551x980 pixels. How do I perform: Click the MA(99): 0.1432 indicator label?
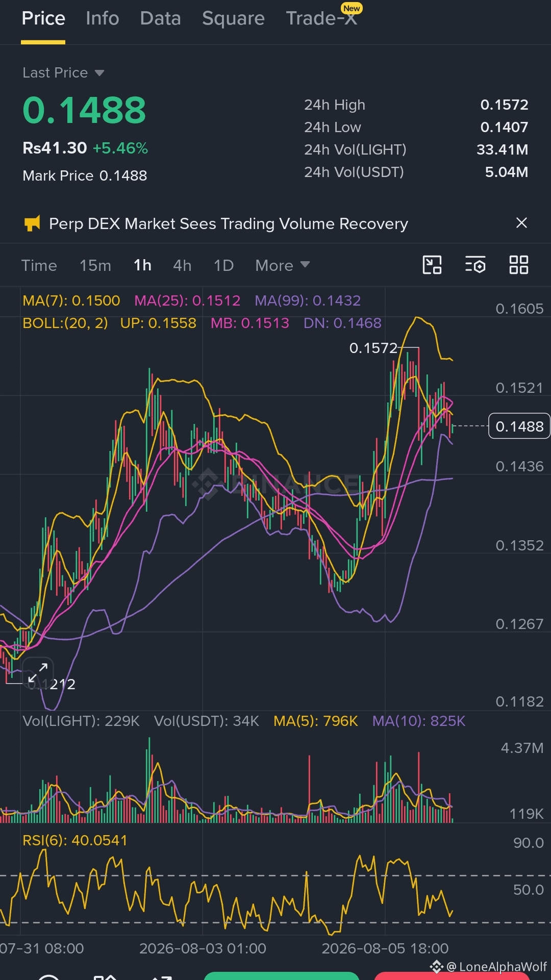(x=308, y=300)
